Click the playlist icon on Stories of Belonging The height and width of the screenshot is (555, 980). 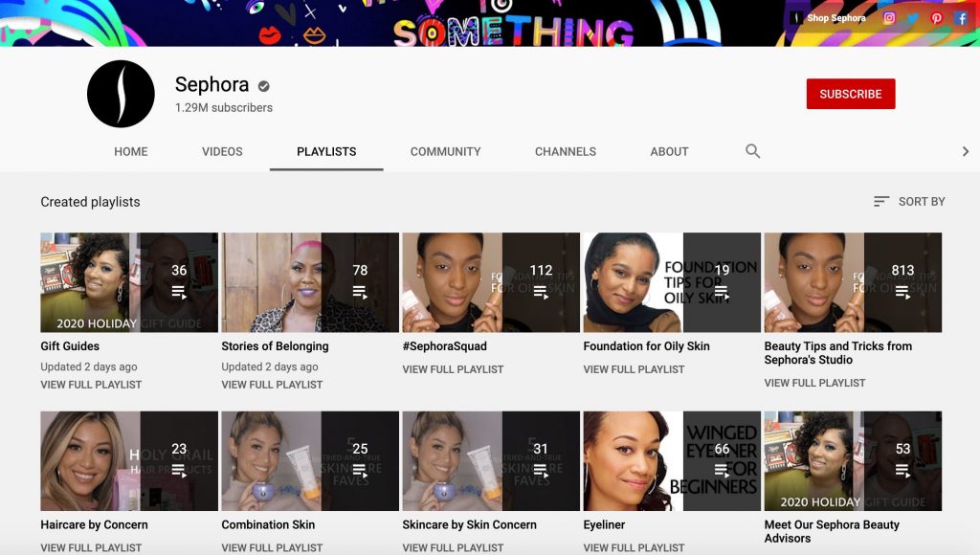pyautogui.click(x=360, y=293)
